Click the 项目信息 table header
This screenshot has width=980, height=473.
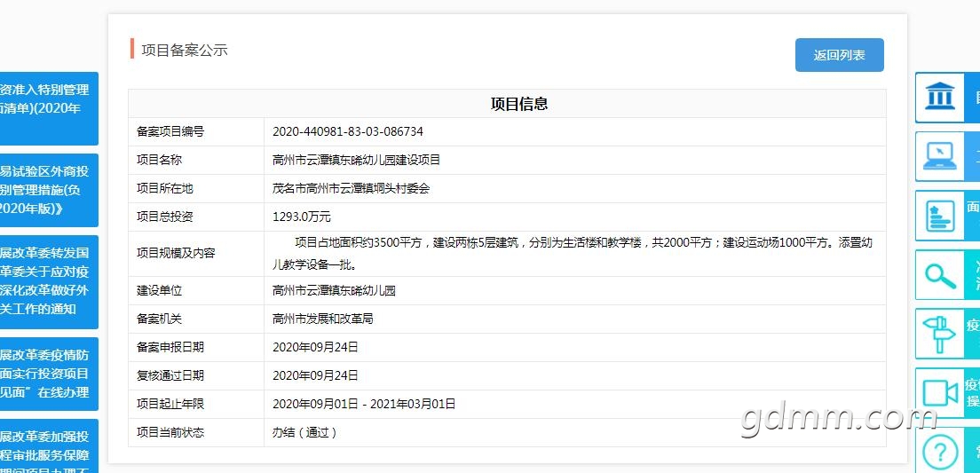pos(519,104)
